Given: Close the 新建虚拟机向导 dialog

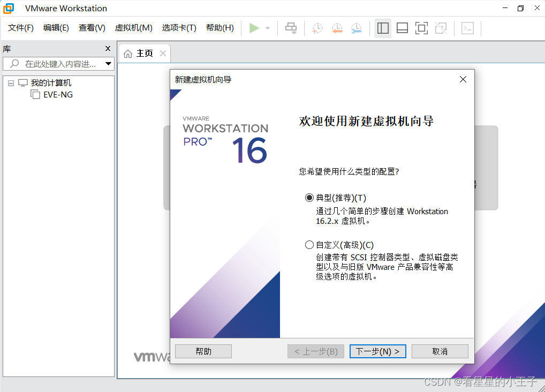Looking at the screenshot, I should [x=463, y=80].
